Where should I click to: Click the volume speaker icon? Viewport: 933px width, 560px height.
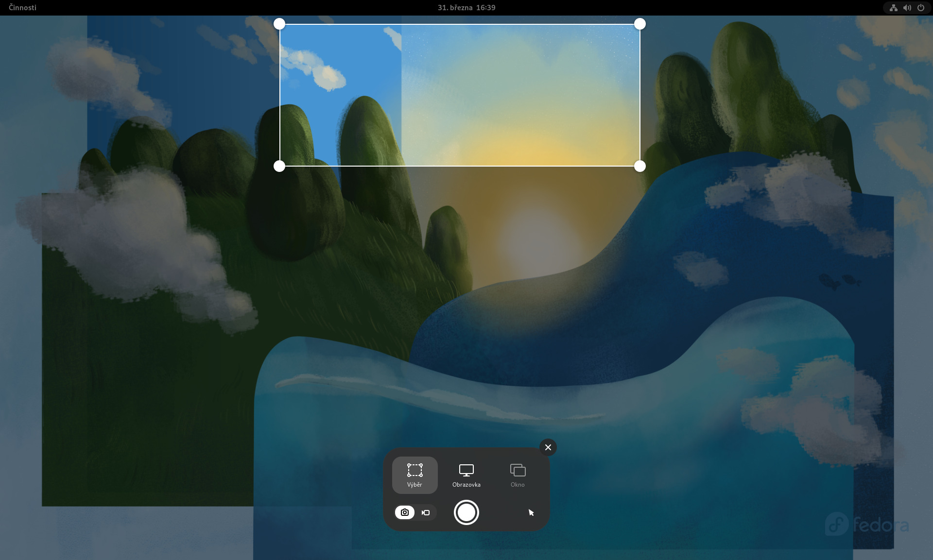coord(907,7)
